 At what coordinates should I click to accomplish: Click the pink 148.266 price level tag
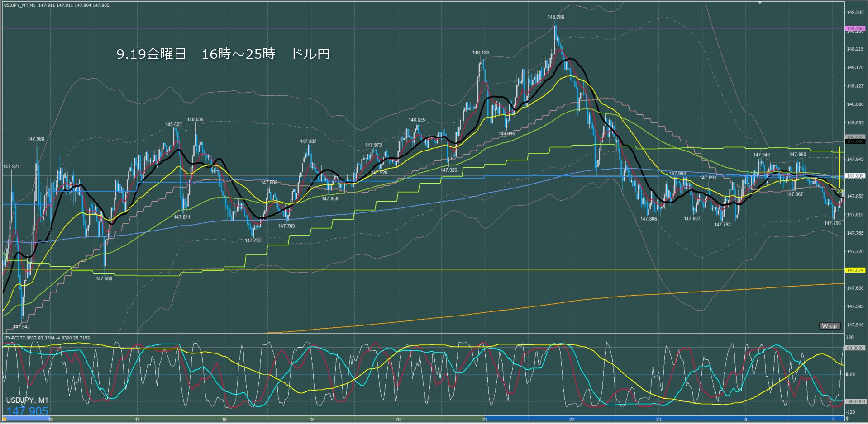[x=855, y=28]
